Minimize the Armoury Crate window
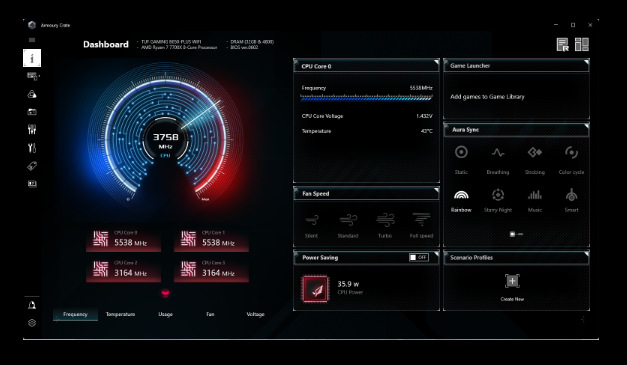Viewport: 627px width, 365px height. coord(556,25)
